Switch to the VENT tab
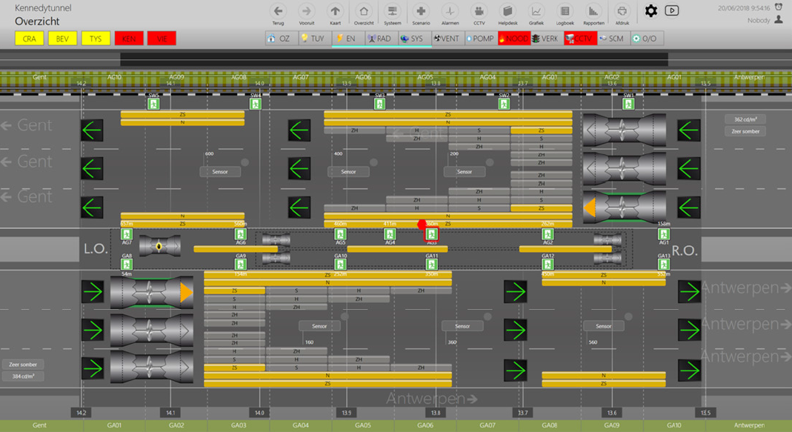 447,38
